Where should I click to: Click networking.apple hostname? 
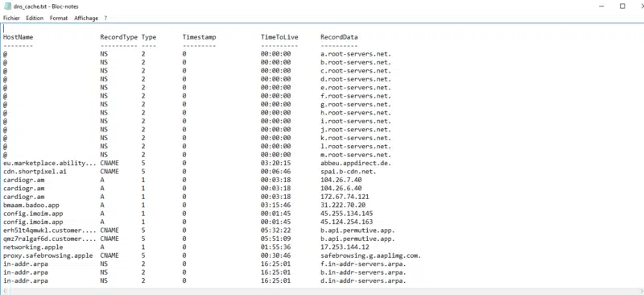click(x=33, y=247)
